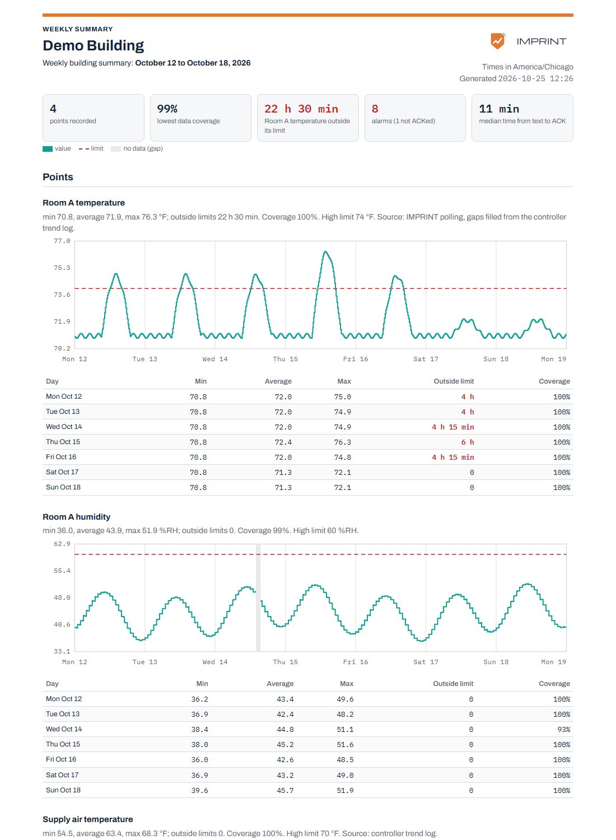Click 'Mon Oct 12' in the temperature table

[x=64, y=396]
